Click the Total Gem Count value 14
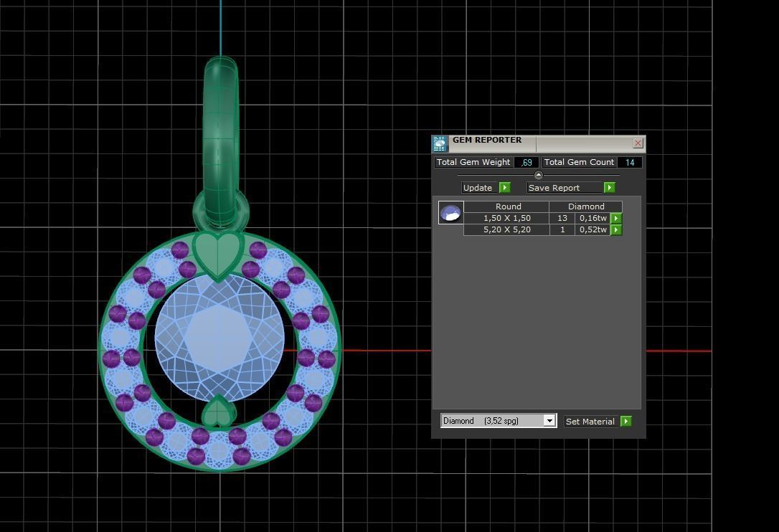 pyautogui.click(x=630, y=163)
